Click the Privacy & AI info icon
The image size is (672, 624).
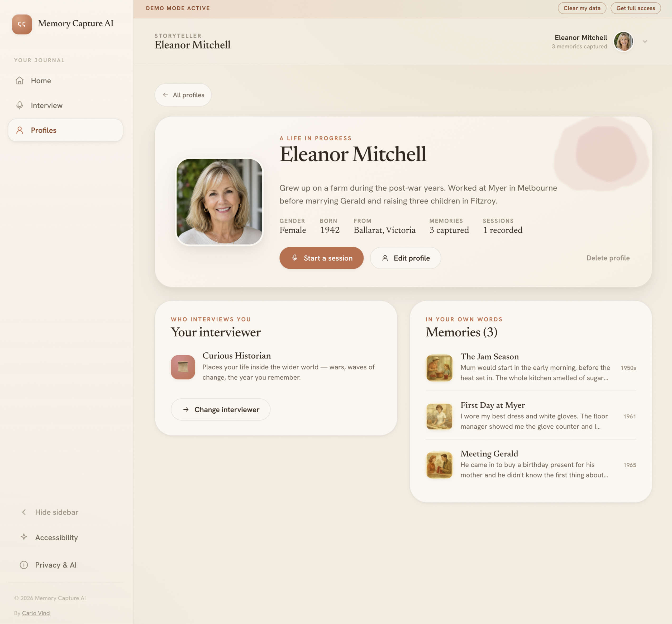24,565
